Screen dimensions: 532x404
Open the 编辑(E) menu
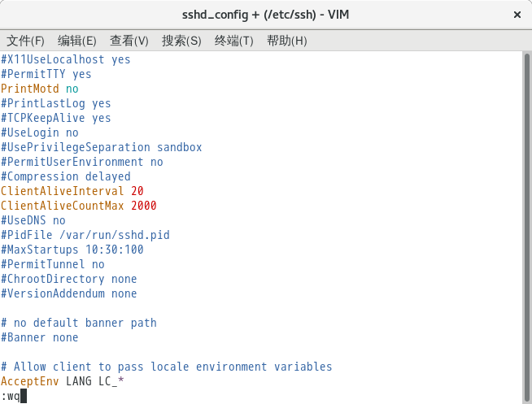tap(76, 41)
